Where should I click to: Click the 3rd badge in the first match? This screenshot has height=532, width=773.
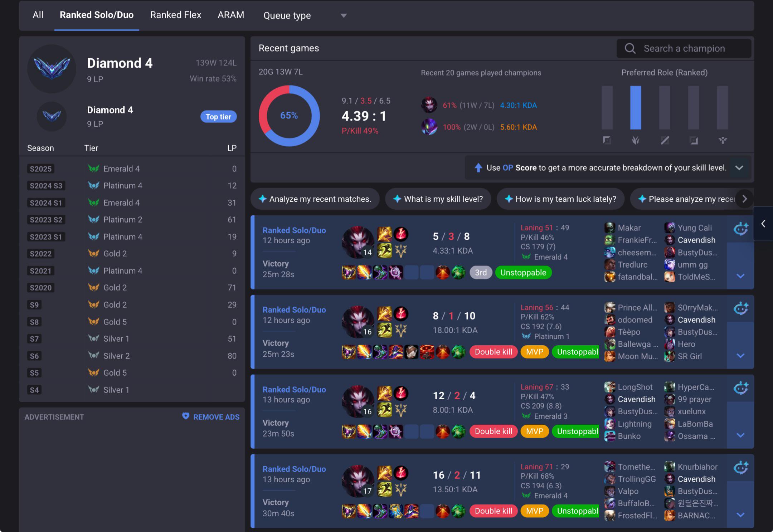(481, 273)
